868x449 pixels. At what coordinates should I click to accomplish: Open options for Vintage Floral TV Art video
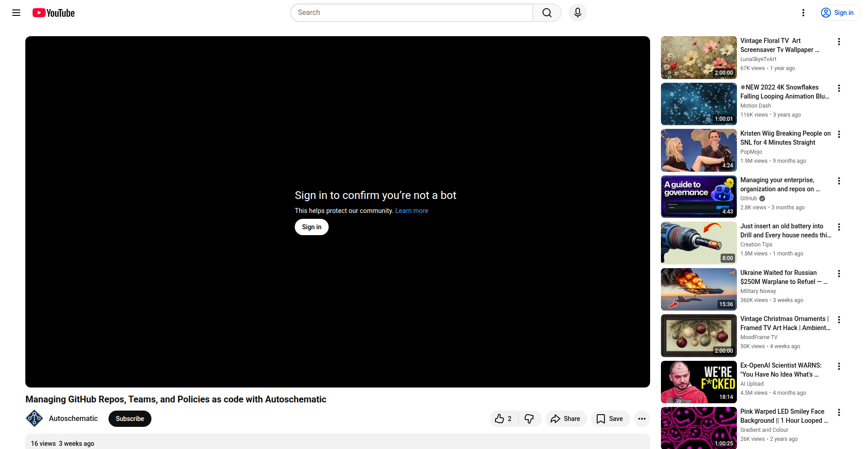(x=839, y=42)
